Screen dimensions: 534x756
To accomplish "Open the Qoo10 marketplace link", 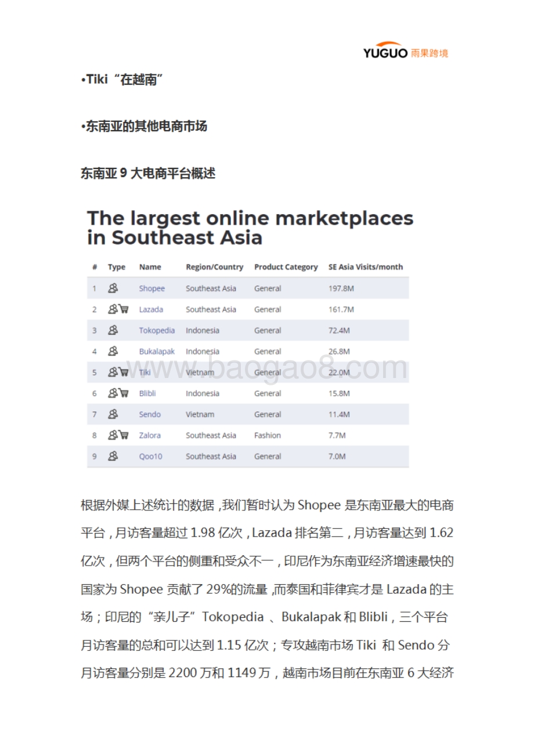I will point(150,456).
